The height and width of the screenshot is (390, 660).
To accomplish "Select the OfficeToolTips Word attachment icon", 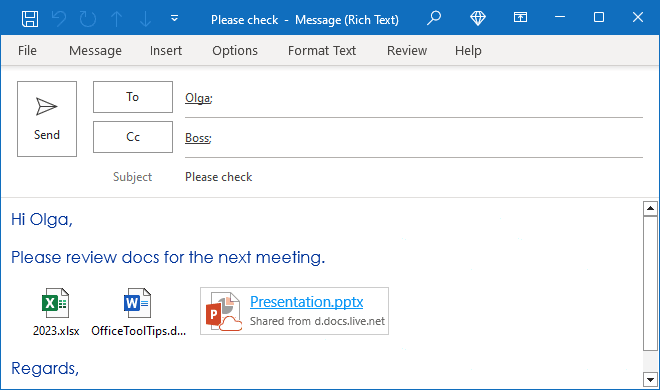I will click(x=137, y=303).
